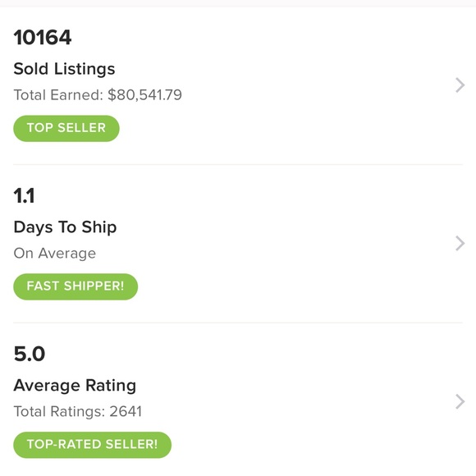Click the divider below FAST SHIPPER! badge
Screen dimensions: 476x476
pyautogui.click(x=238, y=323)
